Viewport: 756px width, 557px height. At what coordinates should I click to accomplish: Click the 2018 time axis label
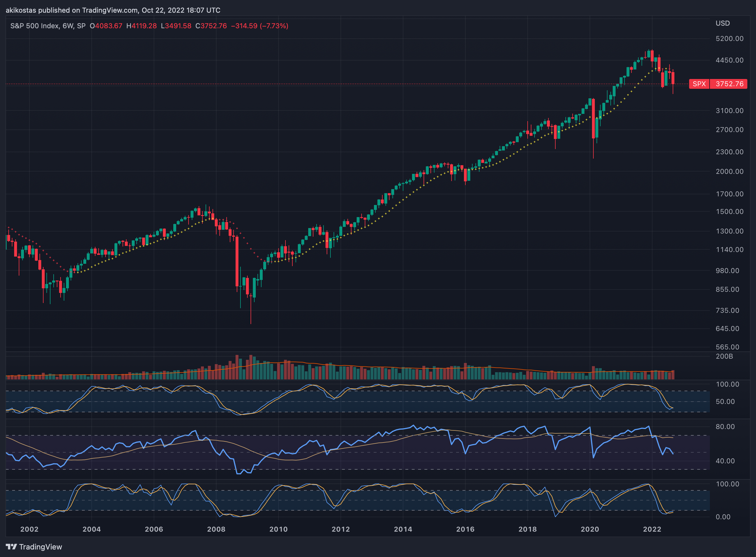coord(527,529)
